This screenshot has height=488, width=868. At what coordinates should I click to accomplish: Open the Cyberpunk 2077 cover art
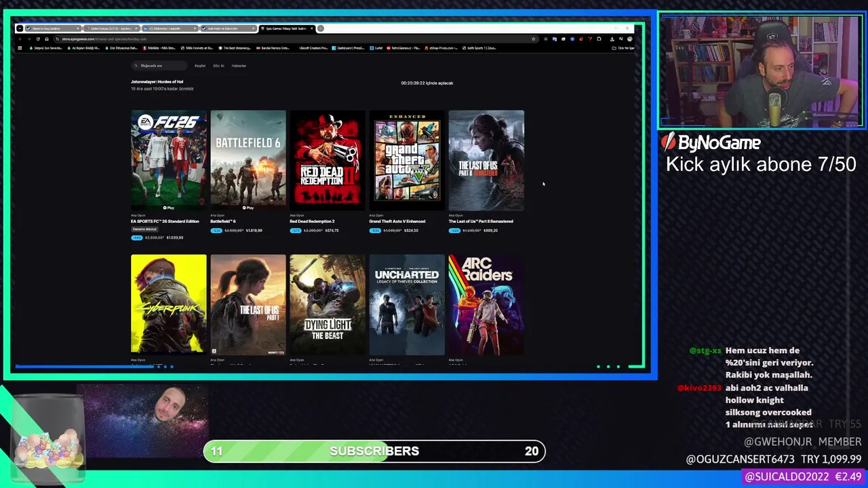(169, 305)
